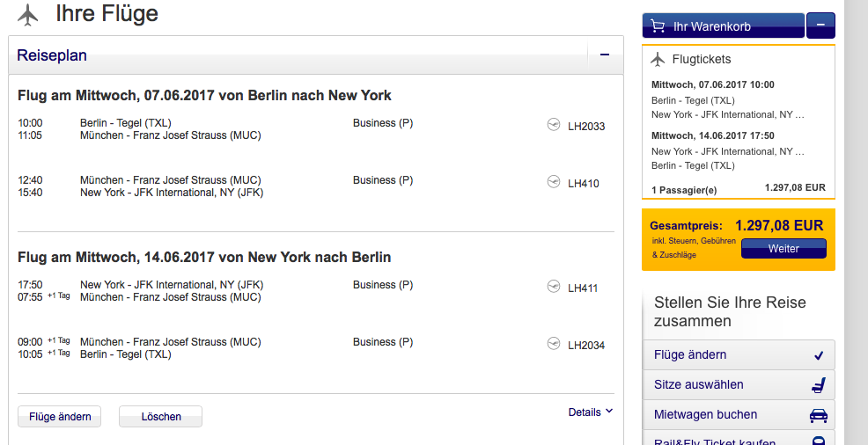Screen dimensions: 868x445
Task: Click the airplane icon next to Flugtickets
Action: (657, 60)
